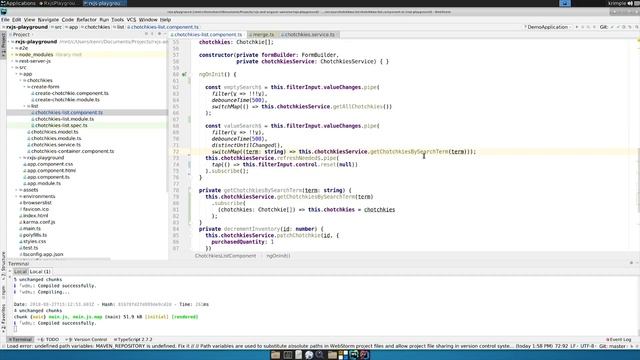Image resolution: width=640 pixels, height=360 pixels.
Task: Select karma.conf.js file
Action: click(x=37, y=222)
